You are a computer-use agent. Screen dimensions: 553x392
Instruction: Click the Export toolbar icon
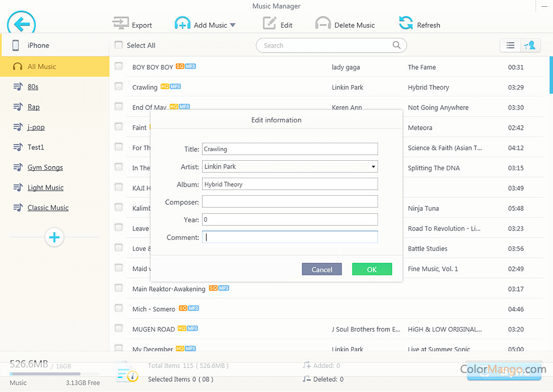(121, 24)
